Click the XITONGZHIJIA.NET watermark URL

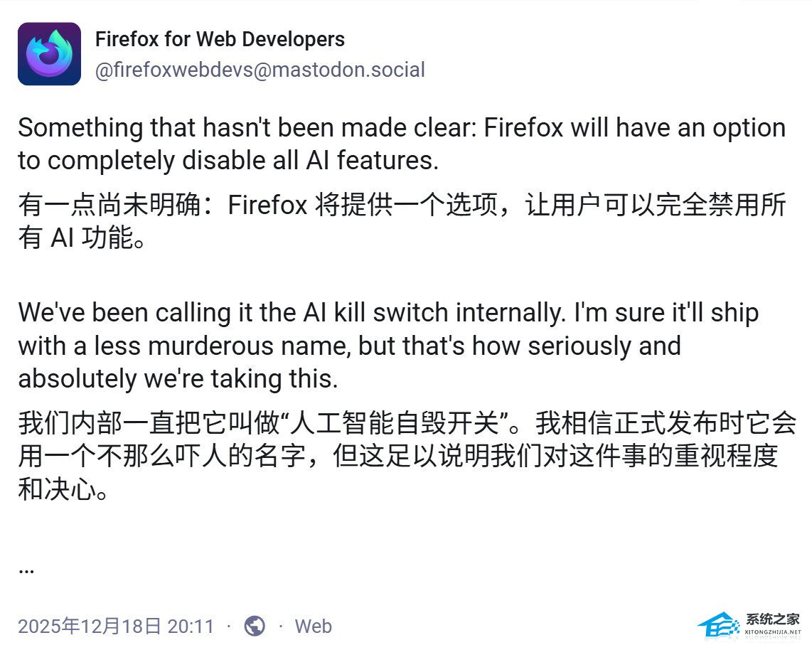click(773, 632)
